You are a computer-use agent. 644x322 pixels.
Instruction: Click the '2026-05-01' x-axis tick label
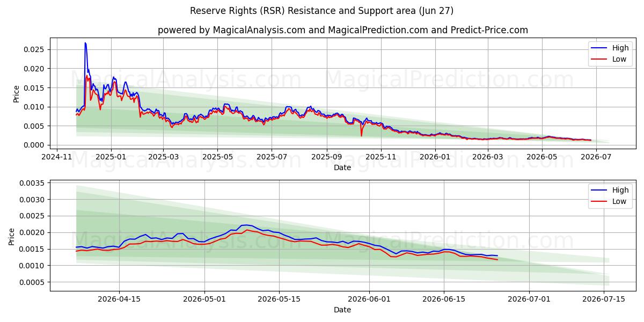click(204, 299)
